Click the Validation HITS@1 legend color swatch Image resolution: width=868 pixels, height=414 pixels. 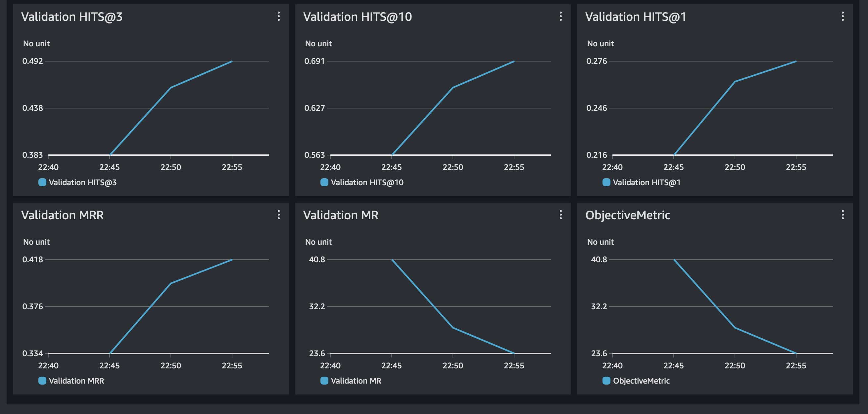[606, 182]
